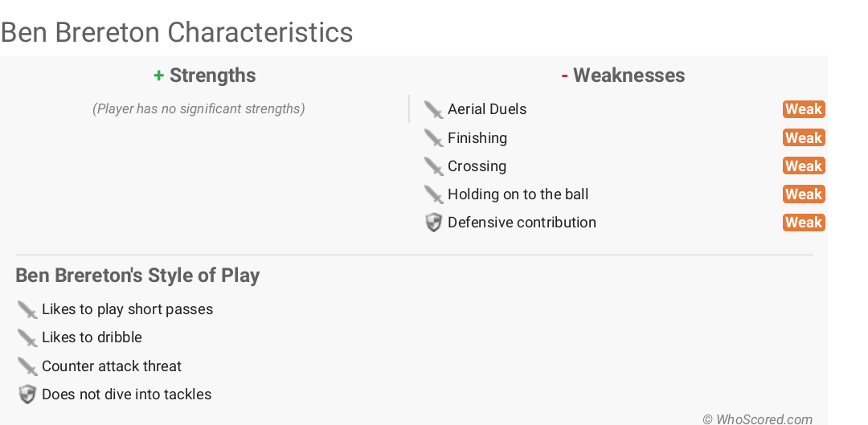Click the Weak badge for Holding on to the ball

click(803, 194)
